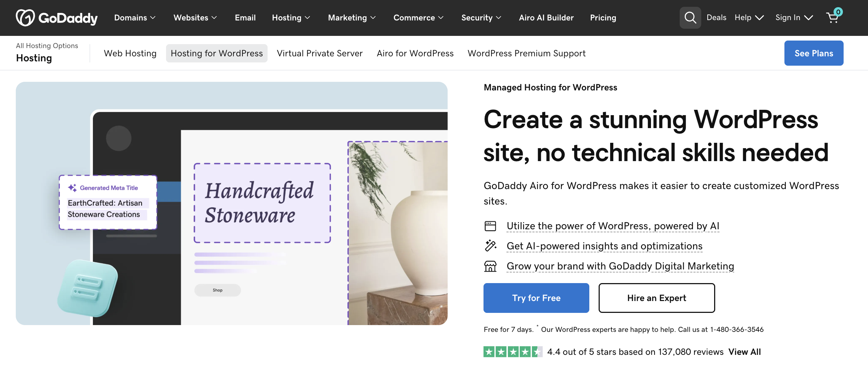Click the 'Free for 7 days.' text
Viewport: 868px width, 371px height.
pyautogui.click(x=509, y=329)
